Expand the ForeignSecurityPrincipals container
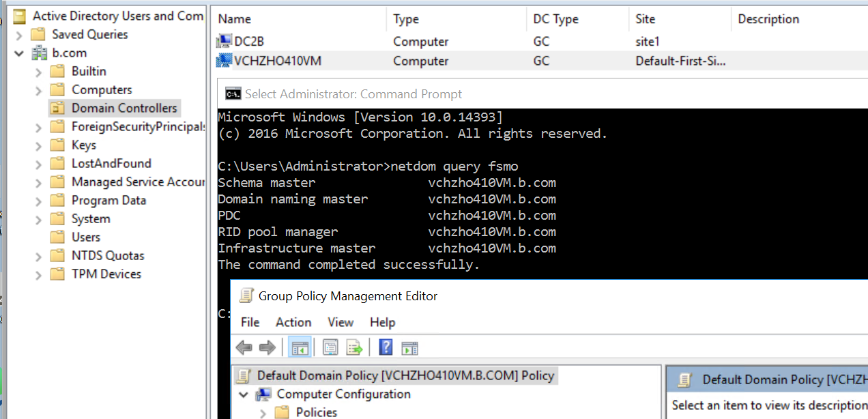868x419 pixels. [x=39, y=127]
